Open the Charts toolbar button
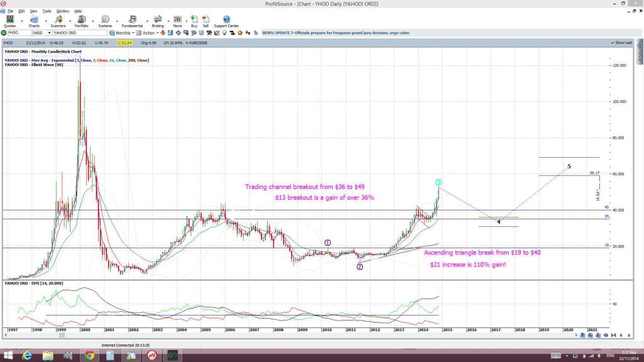Viewport: 644px width, 362px height. (x=34, y=21)
